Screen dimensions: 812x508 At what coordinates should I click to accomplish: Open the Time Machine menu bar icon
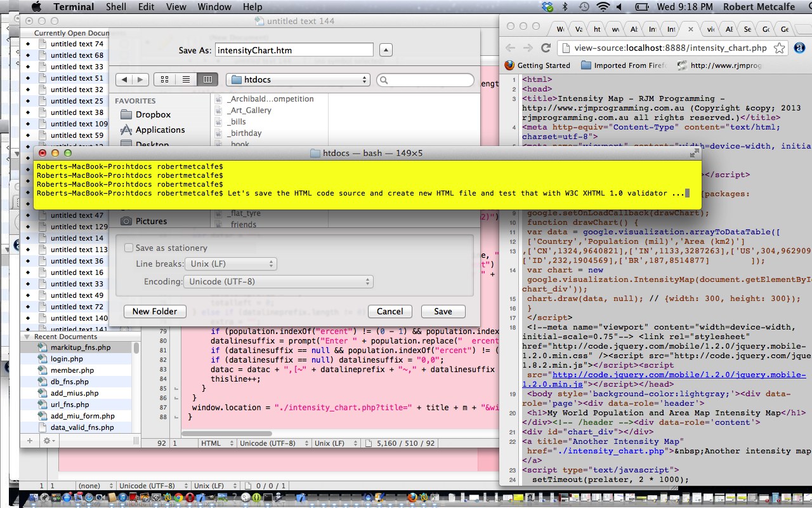(583, 7)
